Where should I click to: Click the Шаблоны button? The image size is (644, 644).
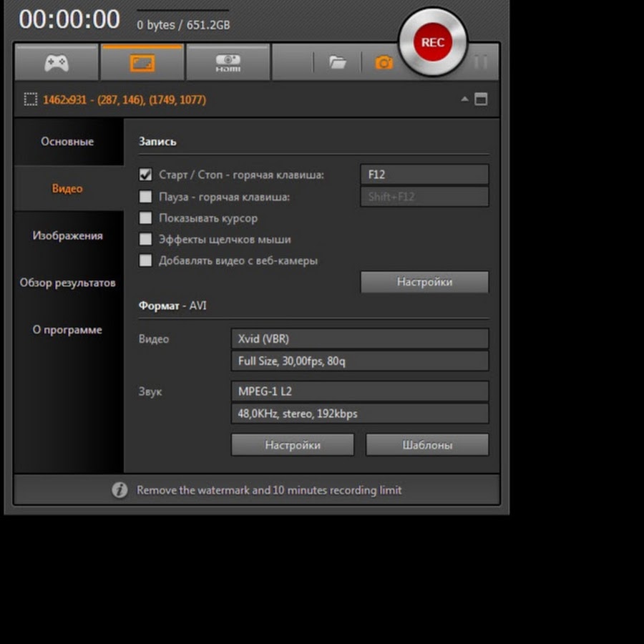427,444
